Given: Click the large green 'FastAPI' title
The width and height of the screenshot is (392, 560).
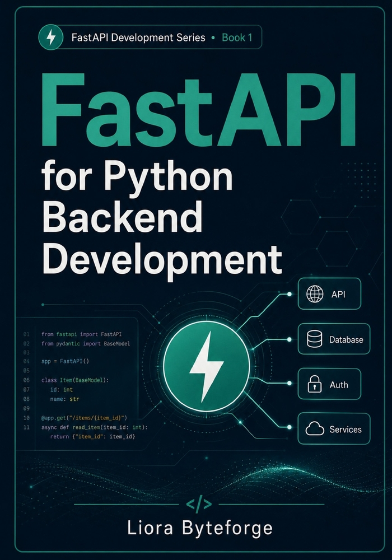Looking at the screenshot, I should 198,110.
